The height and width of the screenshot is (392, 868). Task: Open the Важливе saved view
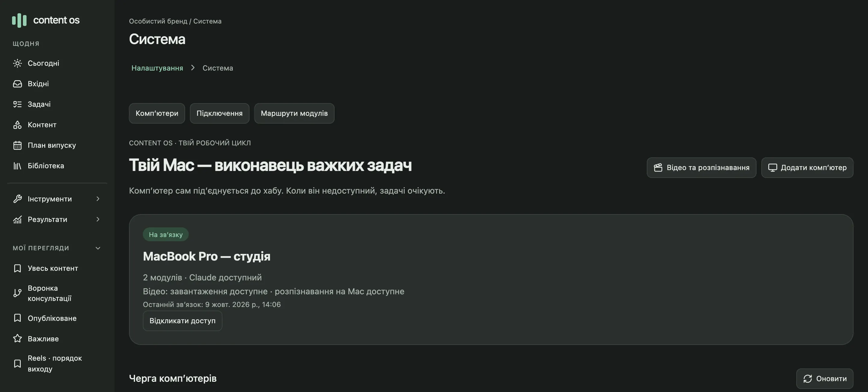(x=57, y=339)
